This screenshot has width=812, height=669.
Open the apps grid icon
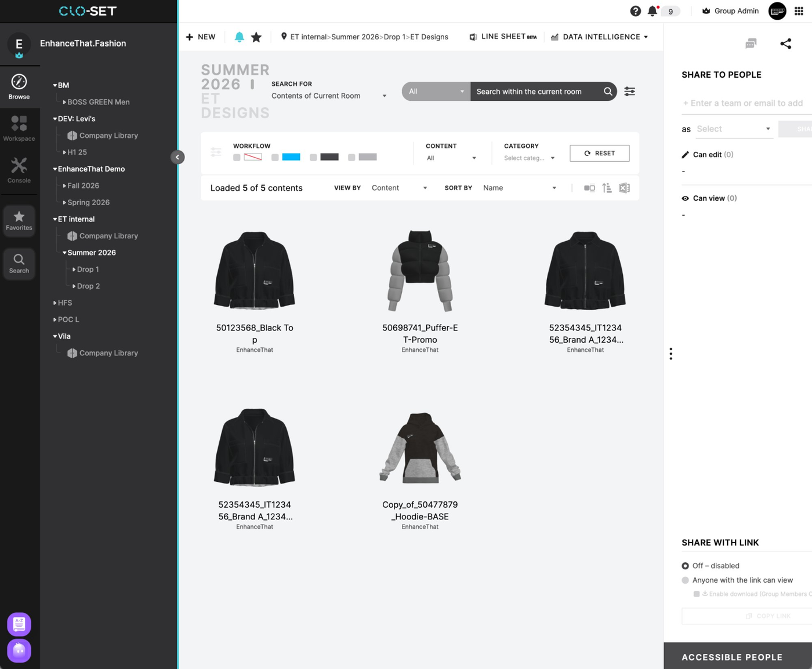799,11
